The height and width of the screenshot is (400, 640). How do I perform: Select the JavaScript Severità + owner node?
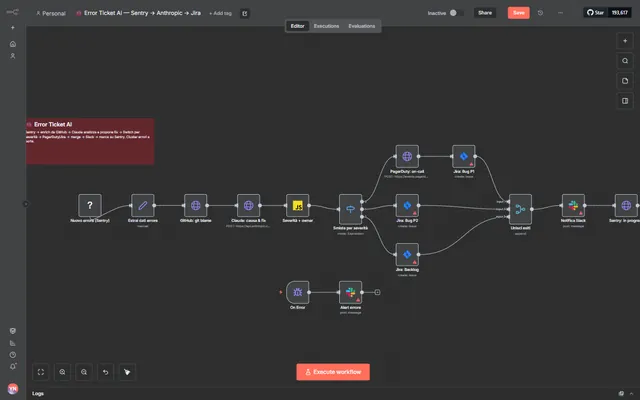click(298, 205)
